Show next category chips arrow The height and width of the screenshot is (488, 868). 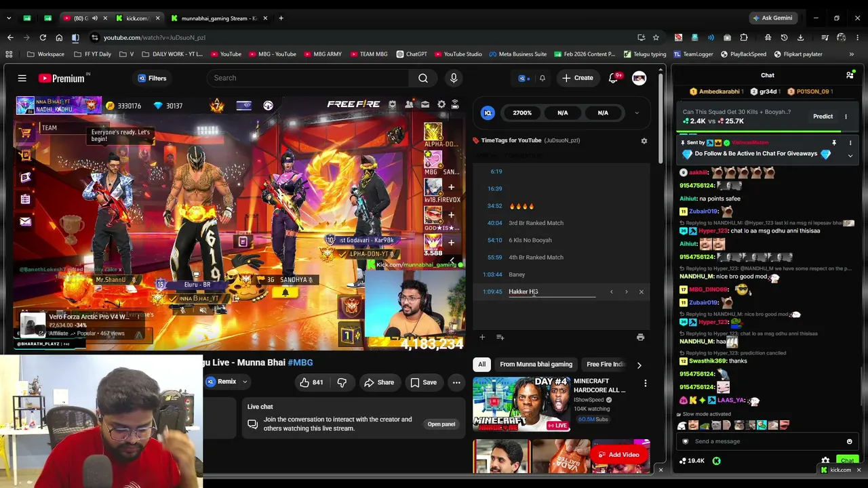[639, 365]
